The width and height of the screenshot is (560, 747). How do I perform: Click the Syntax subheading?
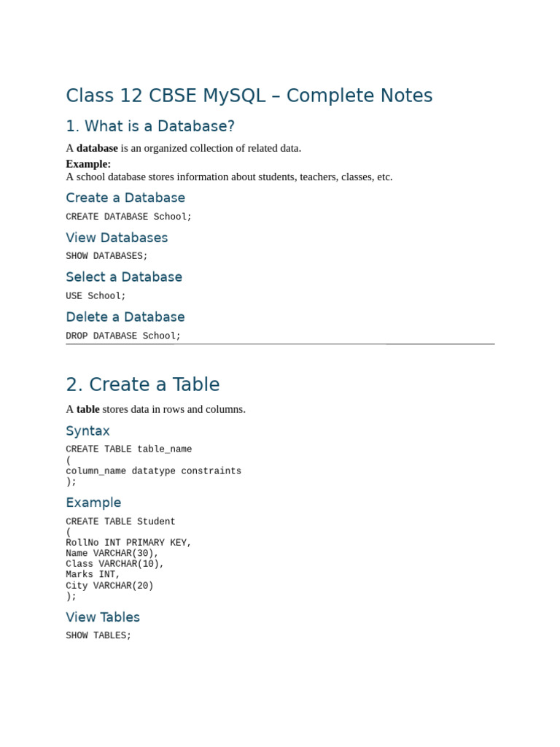pyautogui.click(x=87, y=431)
